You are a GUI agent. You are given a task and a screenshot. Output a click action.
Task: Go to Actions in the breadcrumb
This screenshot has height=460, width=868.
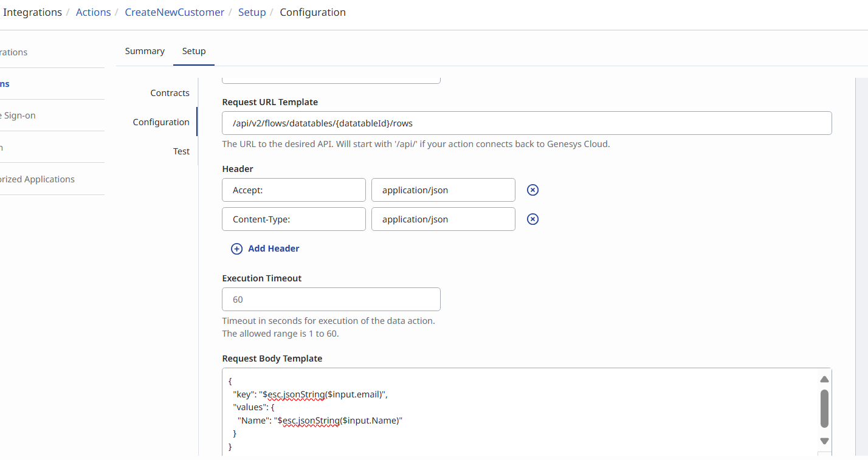(x=93, y=12)
